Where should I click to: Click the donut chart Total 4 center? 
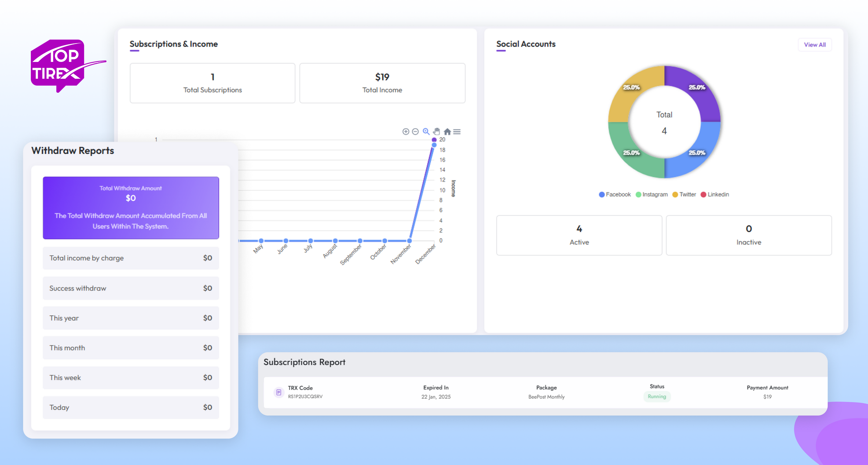(664, 123)
